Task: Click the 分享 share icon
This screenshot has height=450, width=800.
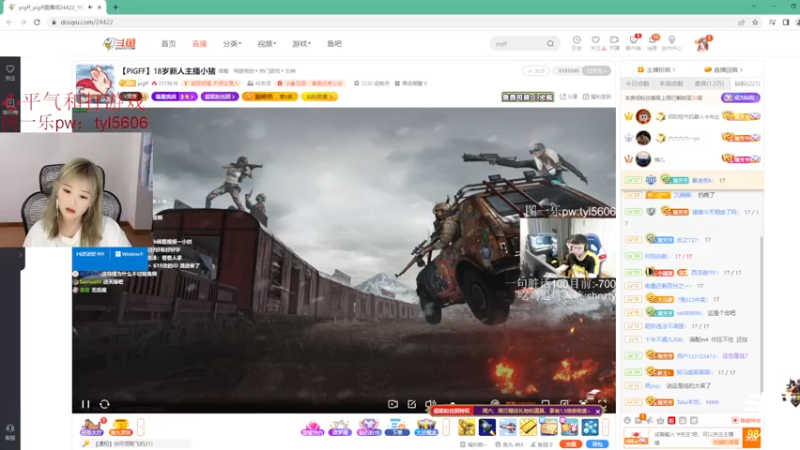Action: (568, 97)
